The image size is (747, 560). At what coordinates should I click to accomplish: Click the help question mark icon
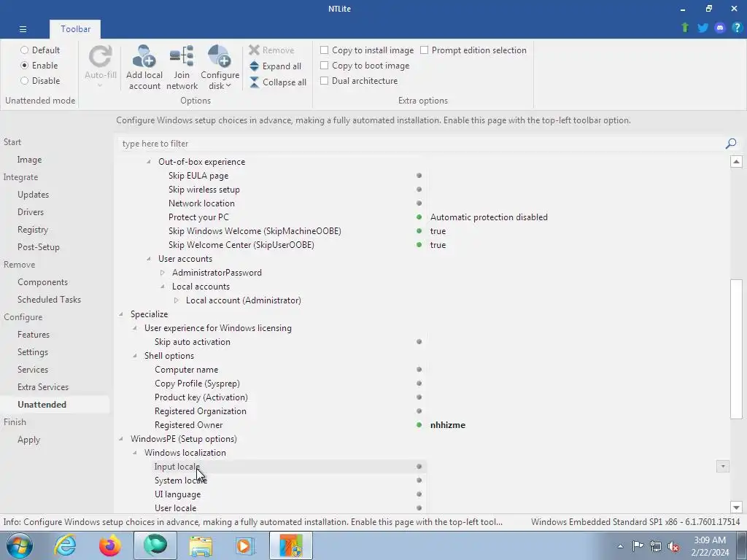tap(737, 28)
